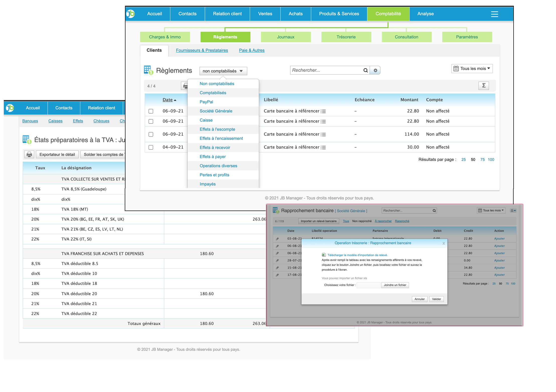
Task: Click the sigma totals icon
Action: click(483, 85)
